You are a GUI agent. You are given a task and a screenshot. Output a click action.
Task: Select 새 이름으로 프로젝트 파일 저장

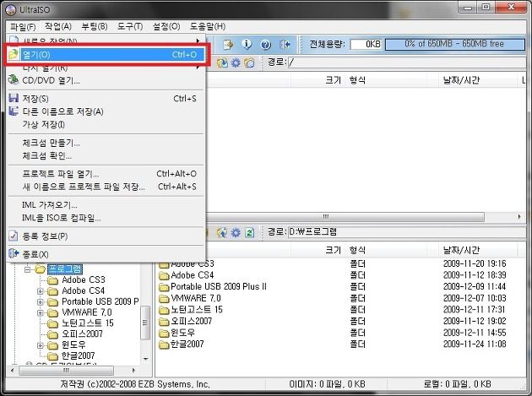tap(106, 187)
